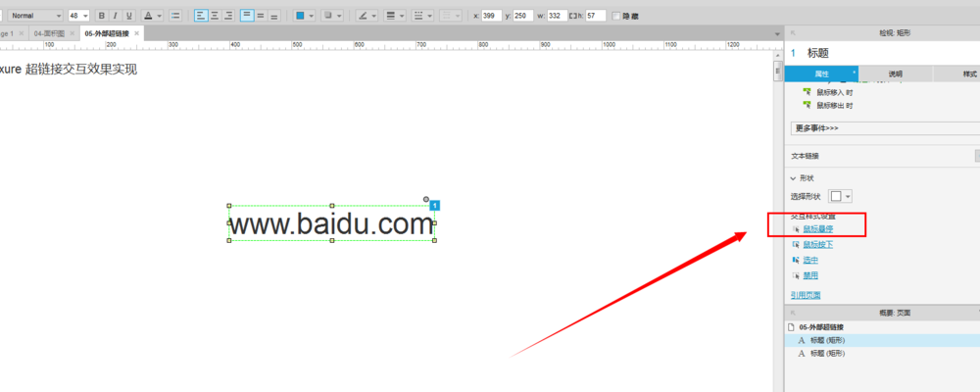Click the 引用页面 link
The image size is (980, 392).
[806, 295]
